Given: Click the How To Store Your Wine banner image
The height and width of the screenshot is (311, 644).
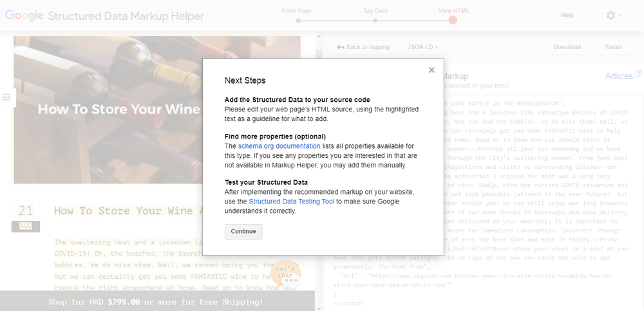Looking at the screenshot, I should pyautogui.click(x=157, y=109).
